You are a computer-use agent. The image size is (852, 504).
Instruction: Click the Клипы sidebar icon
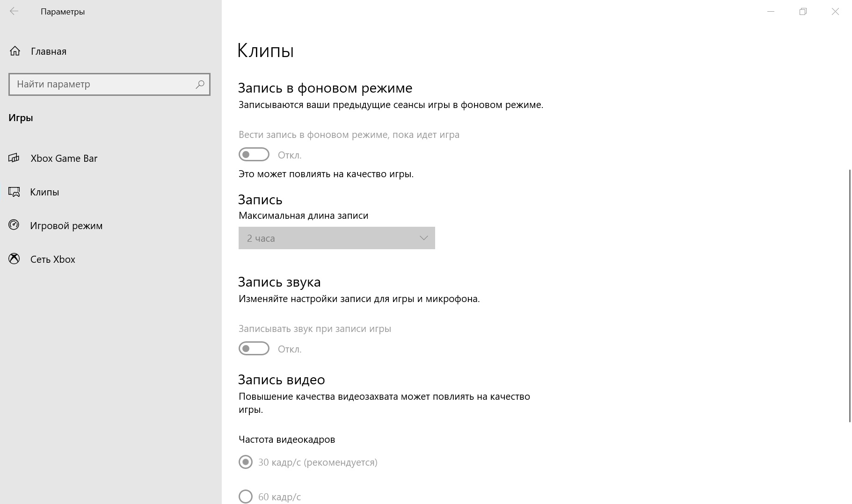[14, 192]
